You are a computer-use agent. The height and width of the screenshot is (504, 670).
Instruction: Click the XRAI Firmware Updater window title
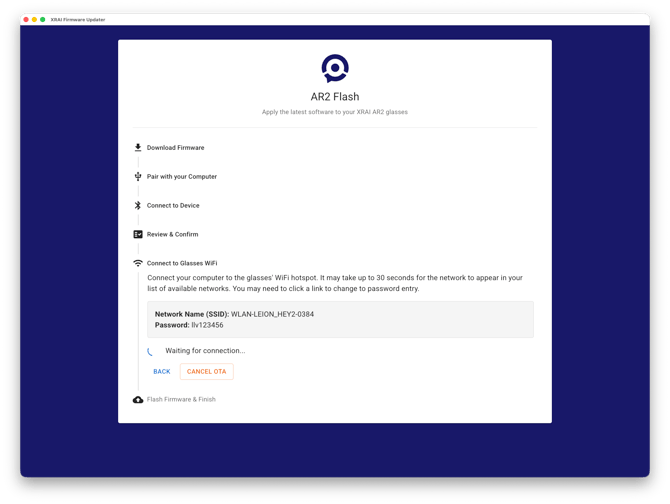78,20
